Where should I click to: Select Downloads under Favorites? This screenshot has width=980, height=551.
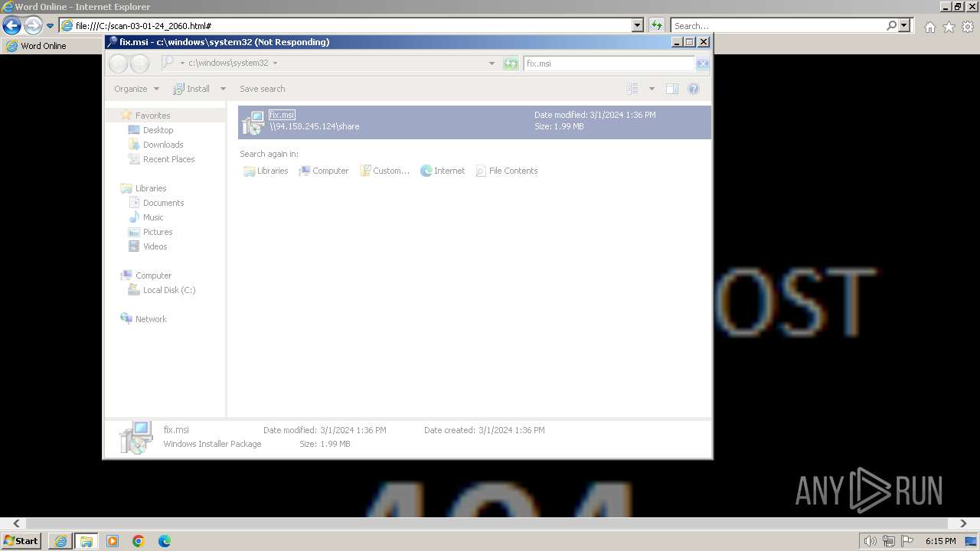click(163, 145)
